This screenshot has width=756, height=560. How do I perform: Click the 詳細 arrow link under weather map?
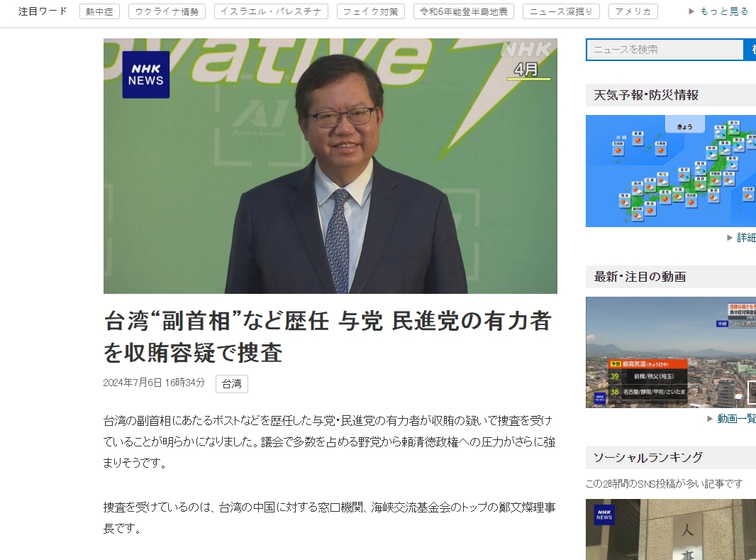[743, 238]
